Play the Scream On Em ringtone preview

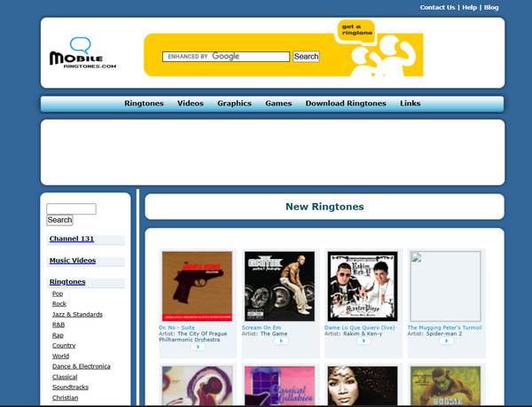281,340
